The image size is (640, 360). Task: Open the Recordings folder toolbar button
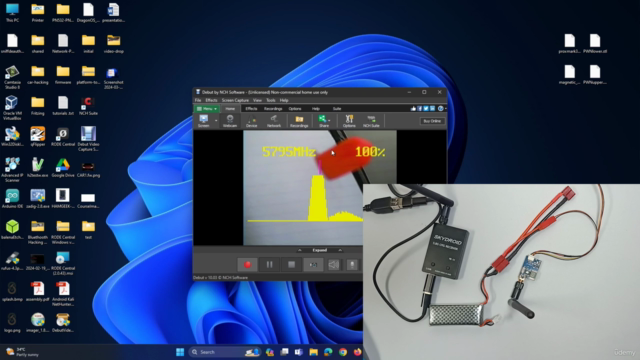pos(299,121)
